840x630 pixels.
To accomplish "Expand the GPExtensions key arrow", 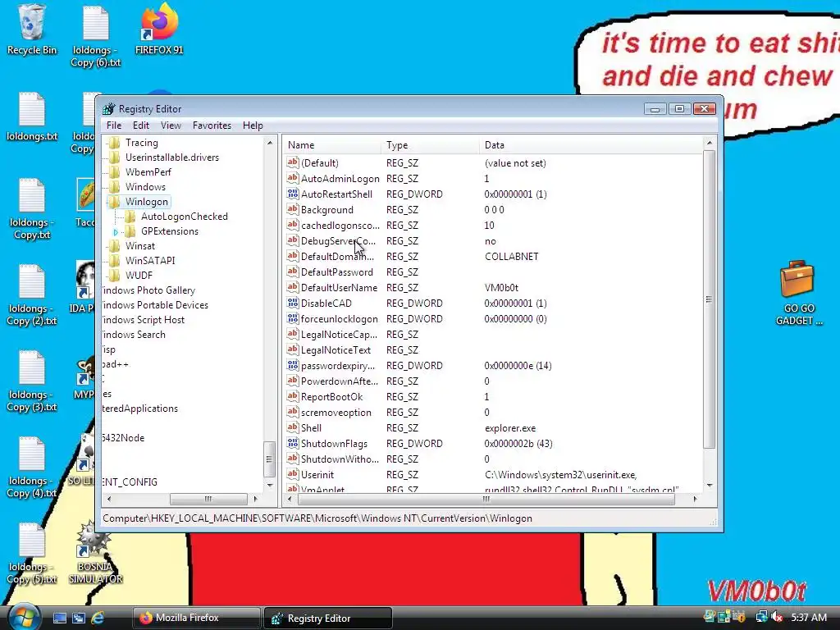I will click(x=116, y=232).
